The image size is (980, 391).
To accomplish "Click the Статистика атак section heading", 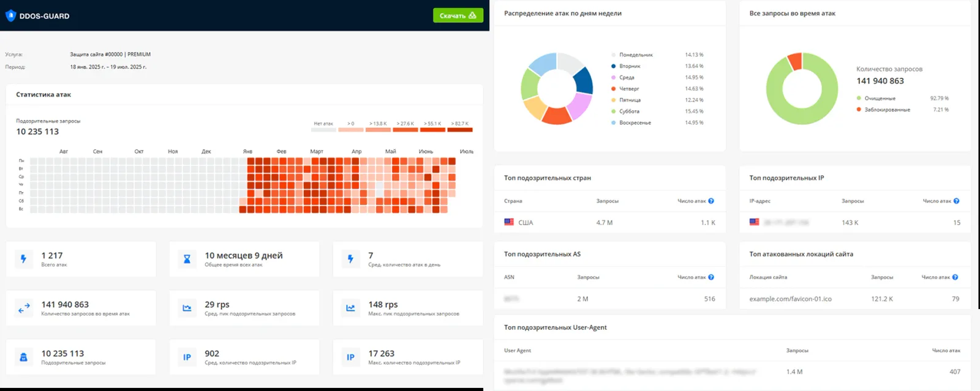I will [43, 95].
